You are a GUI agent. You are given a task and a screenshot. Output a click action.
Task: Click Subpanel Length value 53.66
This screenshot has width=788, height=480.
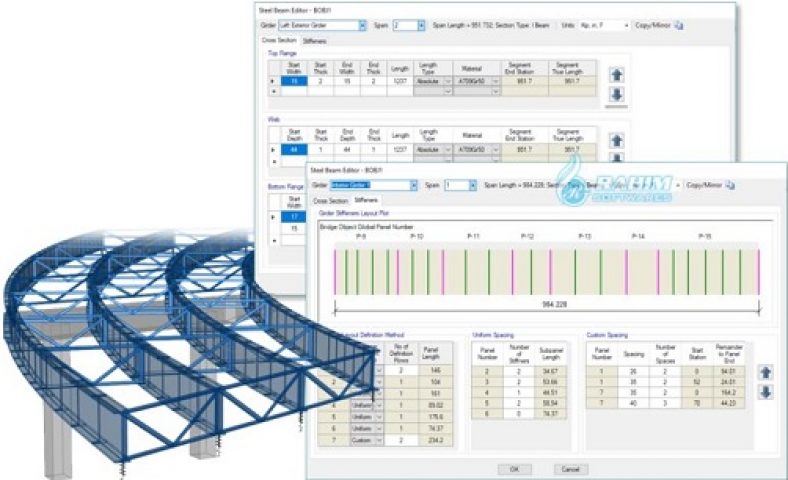pyautogui.click(x=551, y=382)
